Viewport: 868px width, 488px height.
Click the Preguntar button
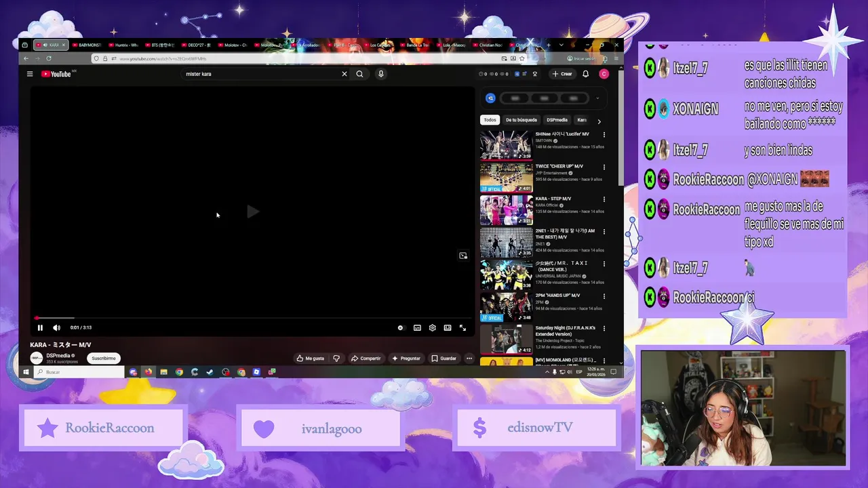click(406, 358)
